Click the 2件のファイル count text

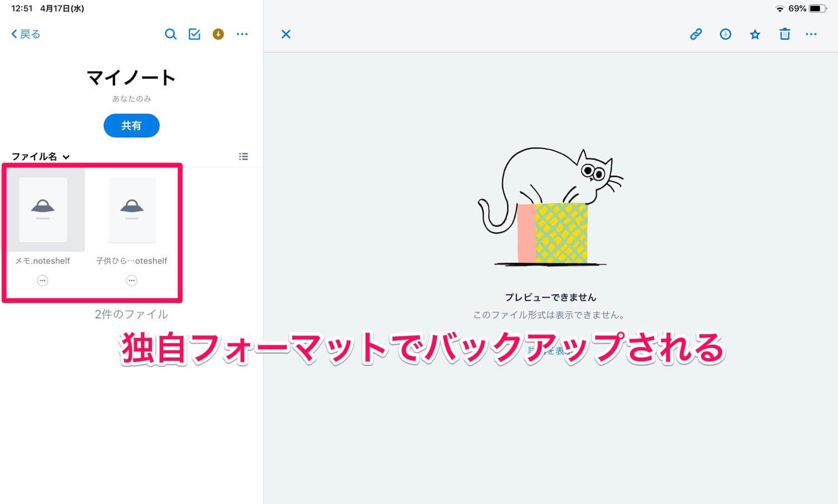pyautogui.click(x=131, y=314)
